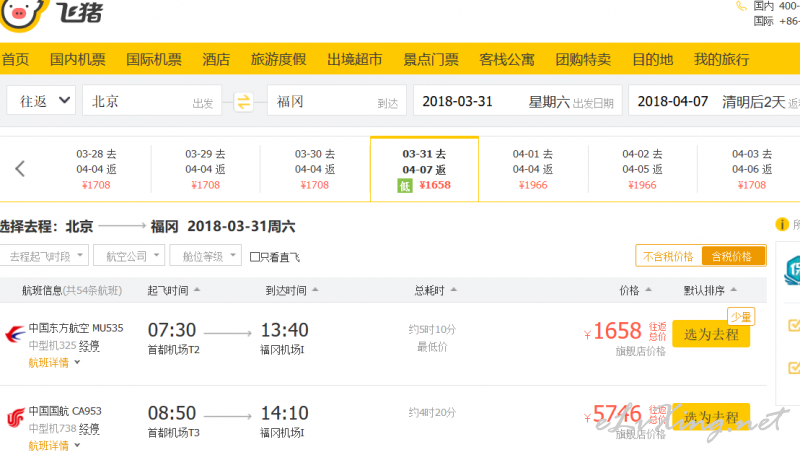Click the Beijing departure city field
800x455 pixels.
[x=152, y=100]
